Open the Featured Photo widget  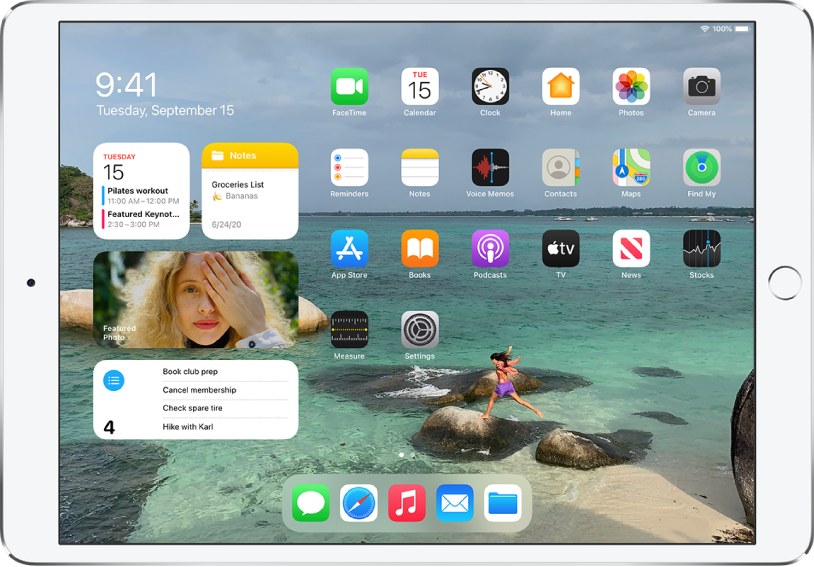(195, 300)
